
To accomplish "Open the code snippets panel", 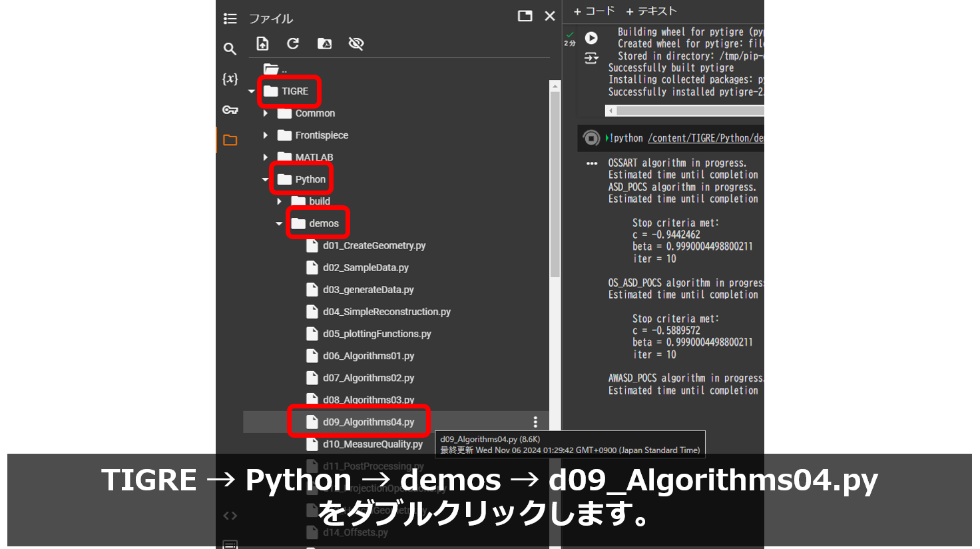I will click(x=230, y=515).
